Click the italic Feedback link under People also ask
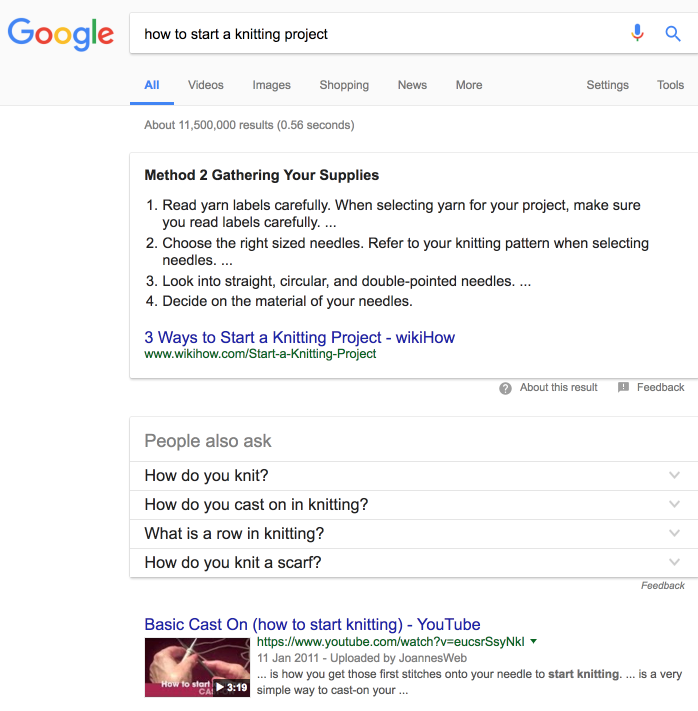Image resolution: width=698 pixels, height=711 pixels. (663, 585)
